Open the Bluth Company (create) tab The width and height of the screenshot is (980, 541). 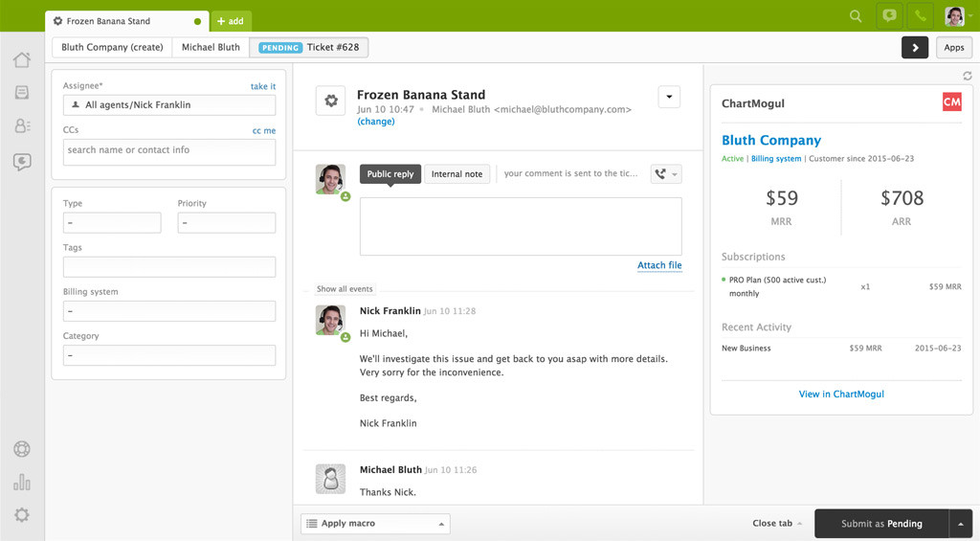click(x=112, y=48)
